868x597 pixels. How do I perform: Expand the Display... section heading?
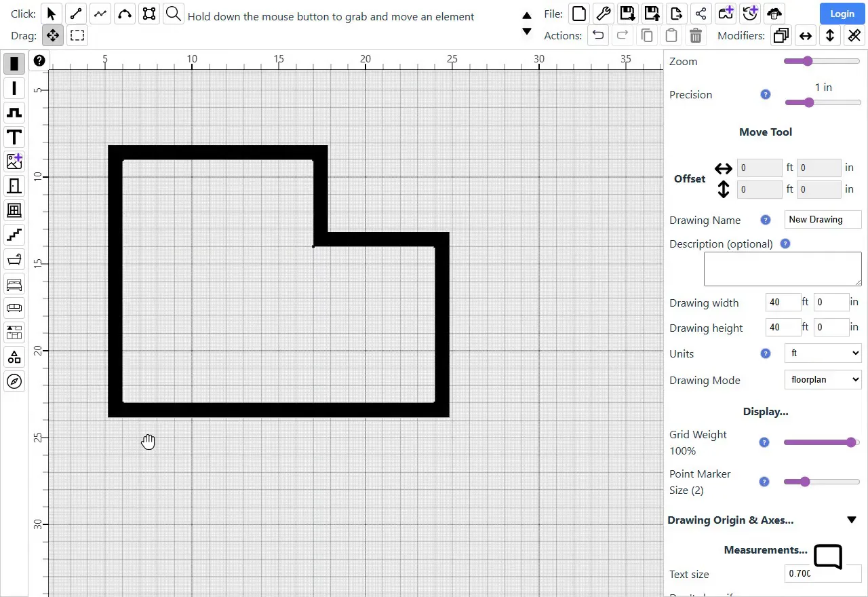coord(766,412)
